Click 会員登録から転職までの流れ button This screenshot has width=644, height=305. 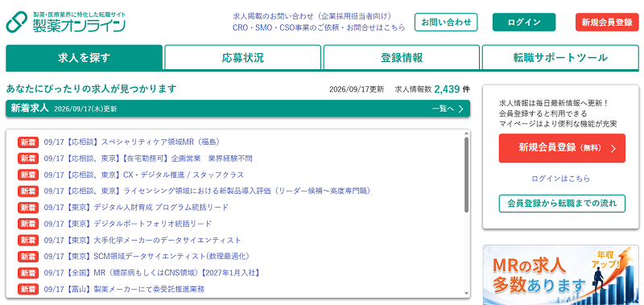562,203
